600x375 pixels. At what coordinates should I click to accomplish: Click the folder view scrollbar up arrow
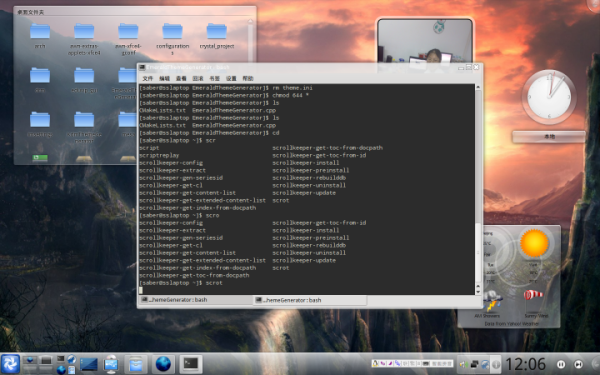point(251,22)
